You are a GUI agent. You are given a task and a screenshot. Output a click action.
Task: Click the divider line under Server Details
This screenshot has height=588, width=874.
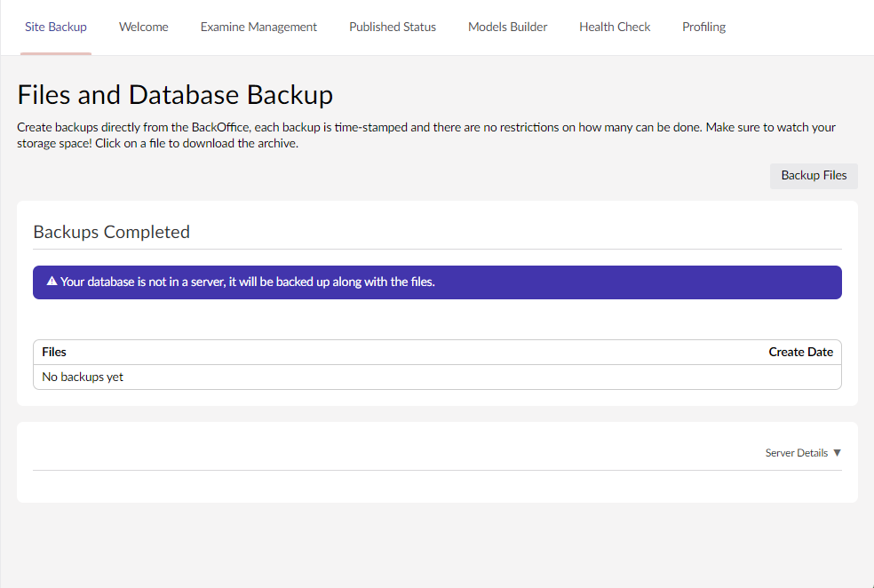click(x=437, y=470)
